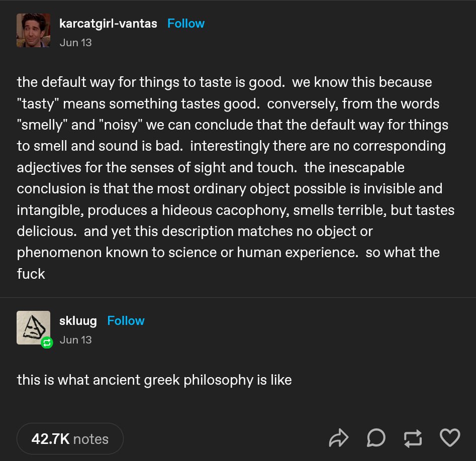
Task: Open replies with the speech bubble icon
Action: [x=376, y=438]
